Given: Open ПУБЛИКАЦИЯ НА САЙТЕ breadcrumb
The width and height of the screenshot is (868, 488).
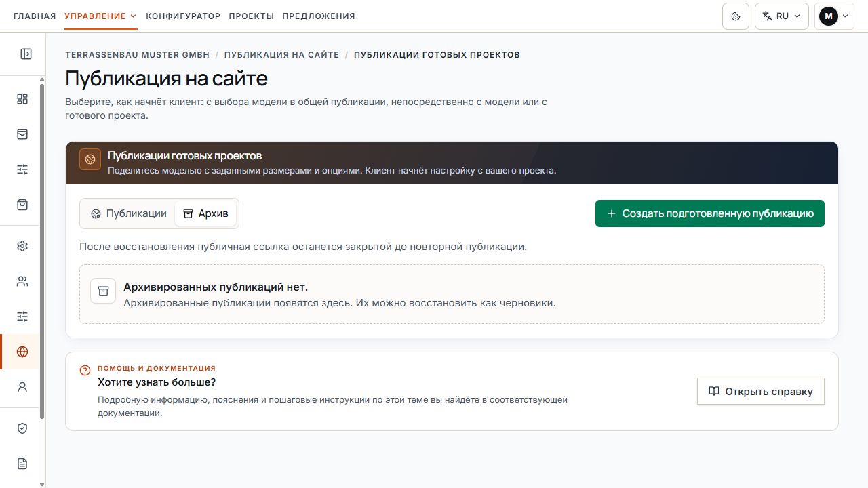Looking at the screenshot, I should point(281,55).
